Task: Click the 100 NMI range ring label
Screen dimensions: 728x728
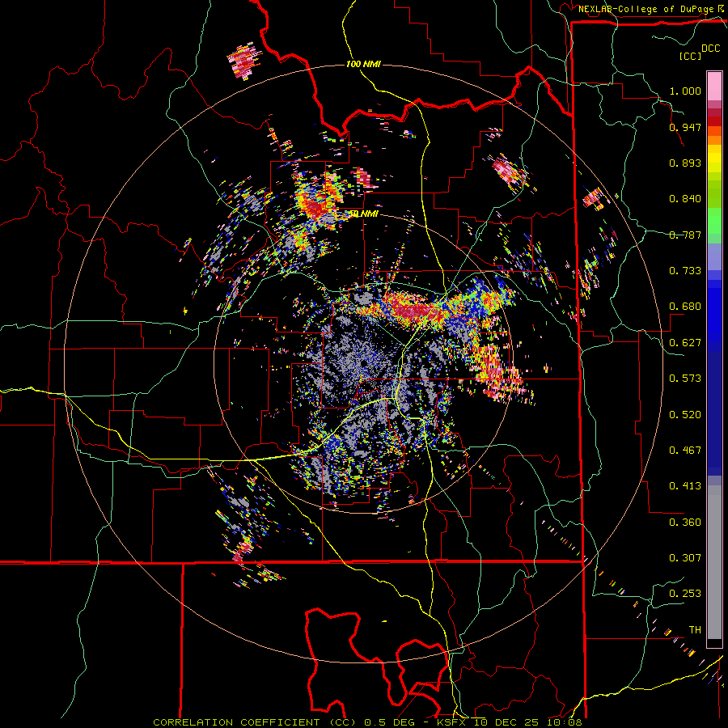Action: [x=363, y=64]
